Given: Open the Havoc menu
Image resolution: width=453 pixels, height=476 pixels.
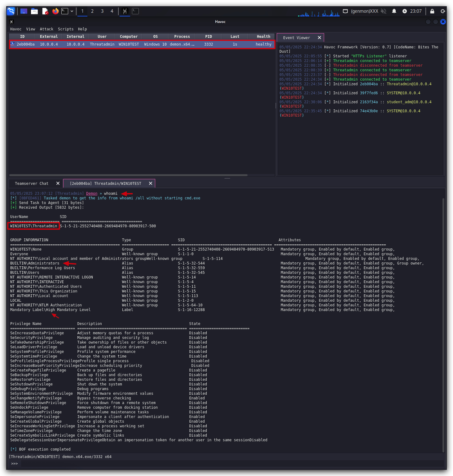Looking at the screenshot, I should (x=16, y=29).
